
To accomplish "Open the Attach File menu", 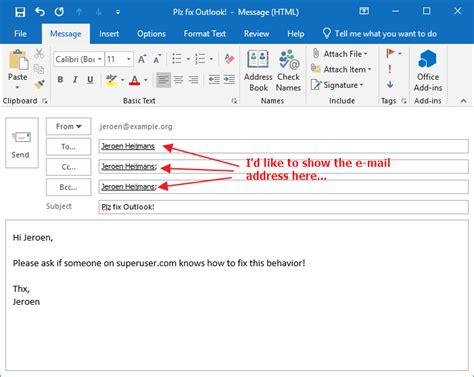I will [339, 54].
